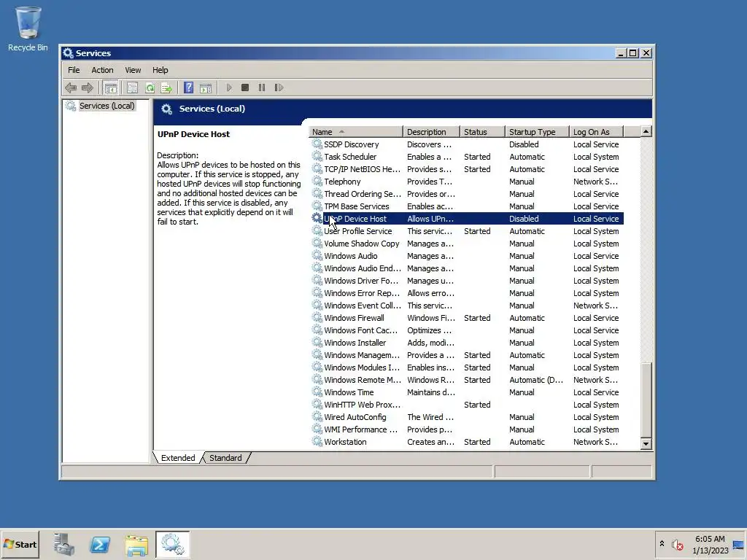Select UPnP Device Host service

466,219
